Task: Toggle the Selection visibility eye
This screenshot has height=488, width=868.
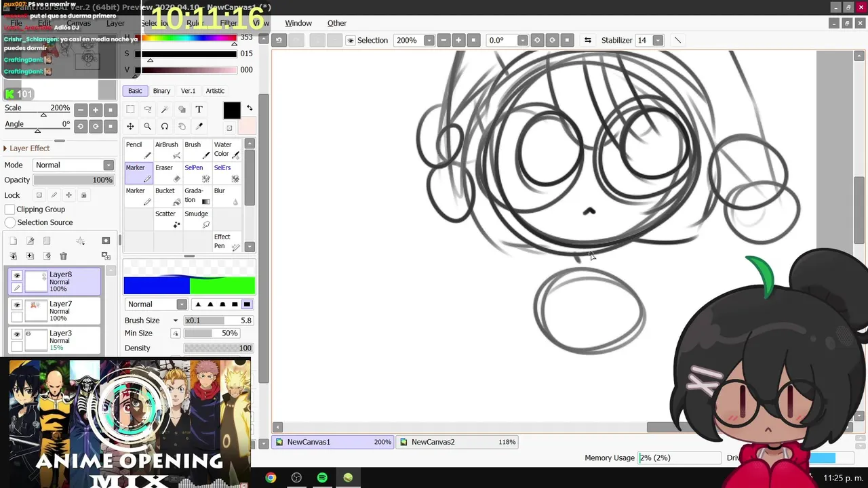Action: (x=351, y=41)
